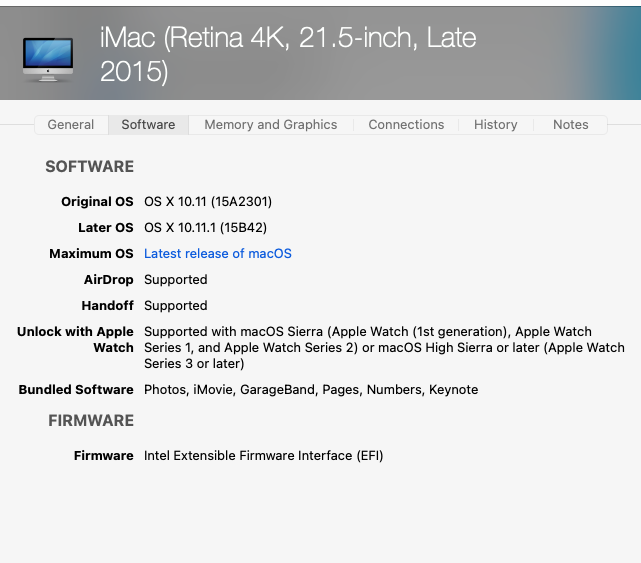The image size is (641, 563).
Task: Click the Intel Extensible Firmware Interface (EFI) value
Action: (x=264, y=455)
